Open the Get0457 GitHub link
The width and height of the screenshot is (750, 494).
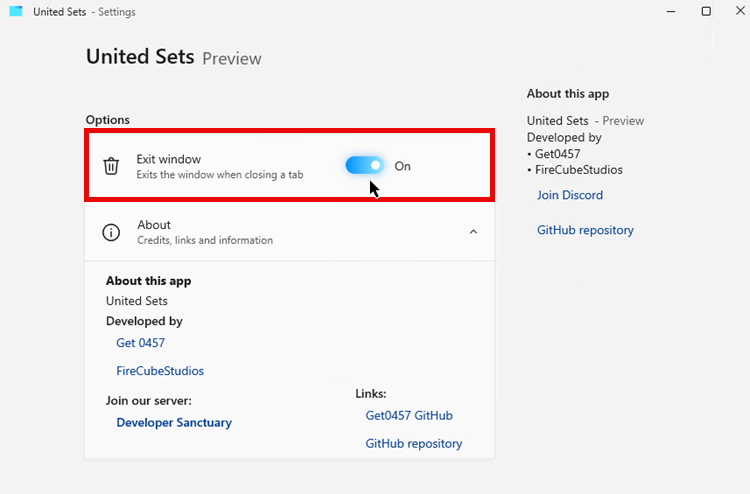click(409, 416)
